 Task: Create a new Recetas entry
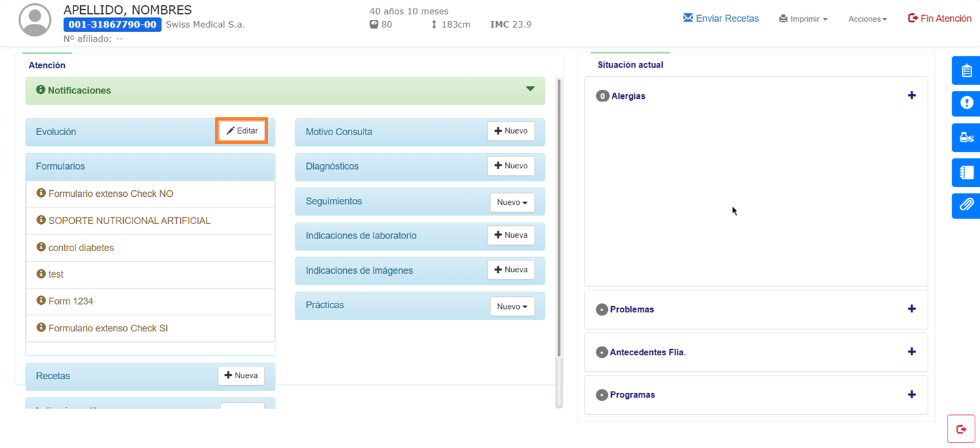tap(241, 376)
